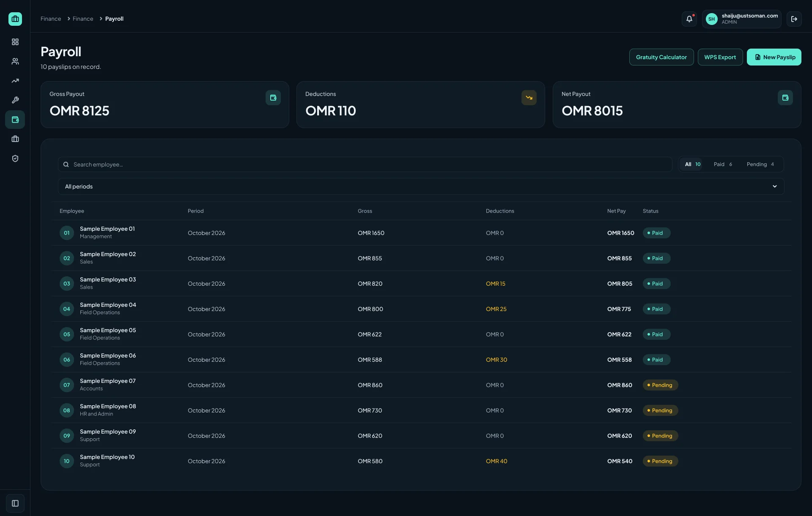Click October 2026 period for Employee 05
812x516 pixels.
tap(206, 334)
